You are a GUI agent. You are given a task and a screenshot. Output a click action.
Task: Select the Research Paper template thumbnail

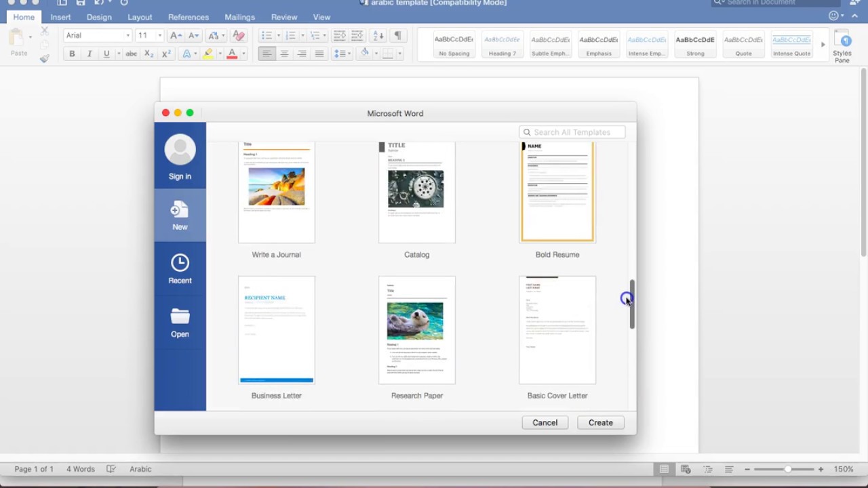click(x=417, y=330)
